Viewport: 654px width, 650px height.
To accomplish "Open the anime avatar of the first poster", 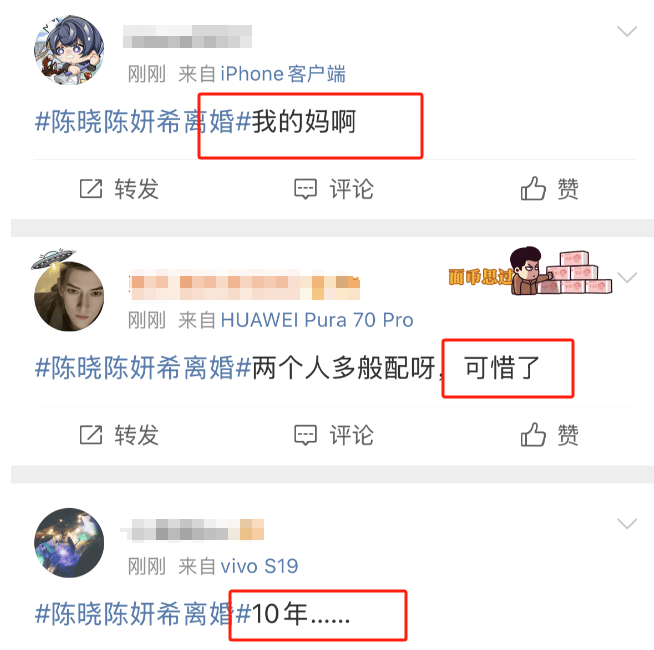I will (69, 50).
